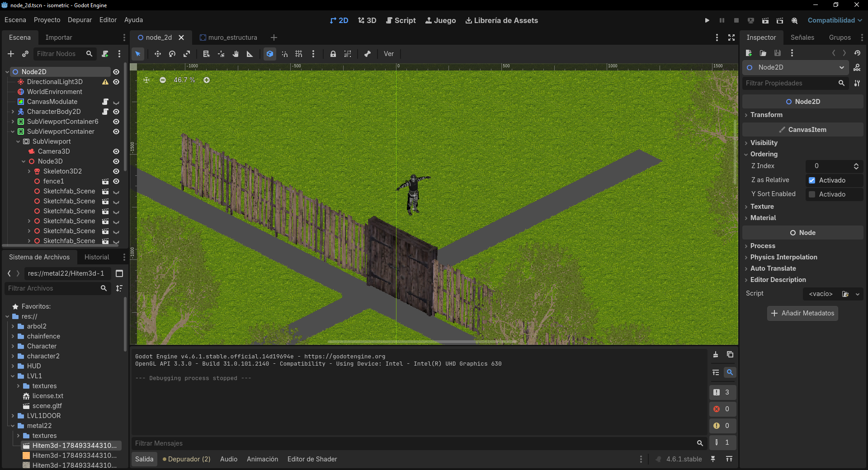Toggle Z as Relative checkbox

tap(812, 180)
